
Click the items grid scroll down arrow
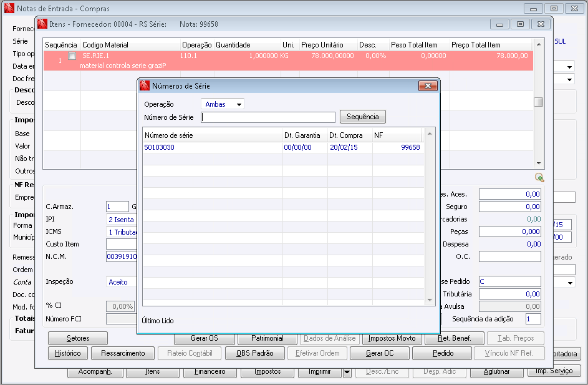click(x=539, y=163)
